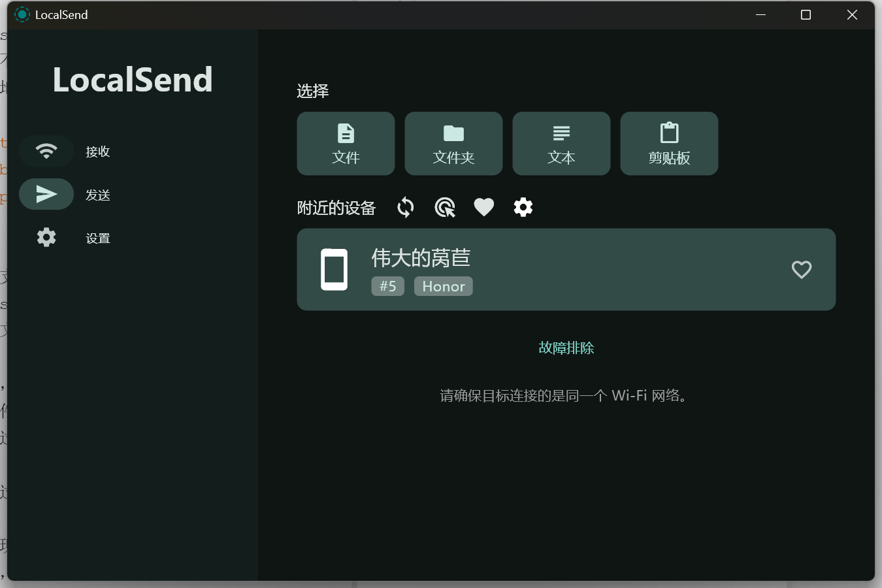
Task: Open send mode gear next to 附近的设备
Action: [x=523, y=208]
